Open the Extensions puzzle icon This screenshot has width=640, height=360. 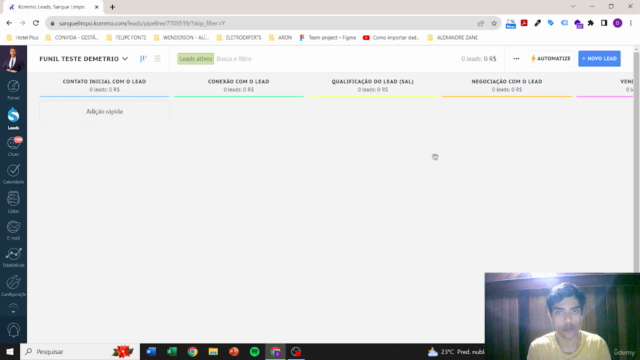[x=591, y=23]
